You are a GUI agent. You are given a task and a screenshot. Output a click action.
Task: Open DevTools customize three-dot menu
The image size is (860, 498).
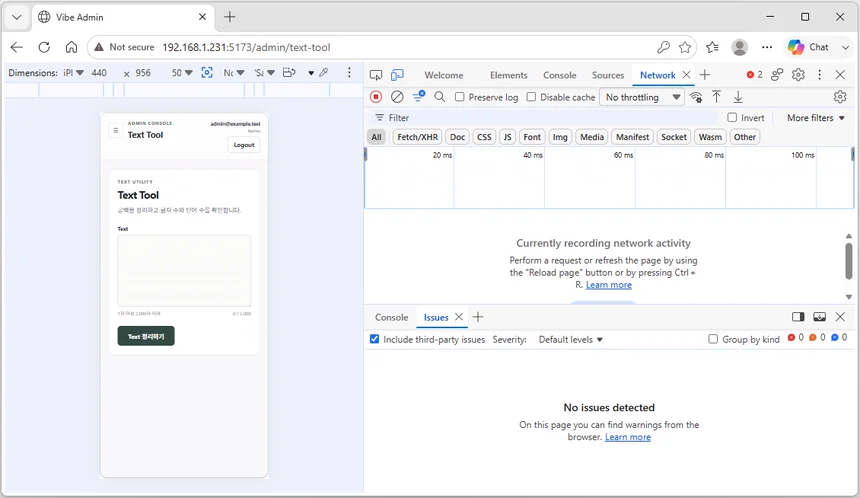(x=819, y=75)
